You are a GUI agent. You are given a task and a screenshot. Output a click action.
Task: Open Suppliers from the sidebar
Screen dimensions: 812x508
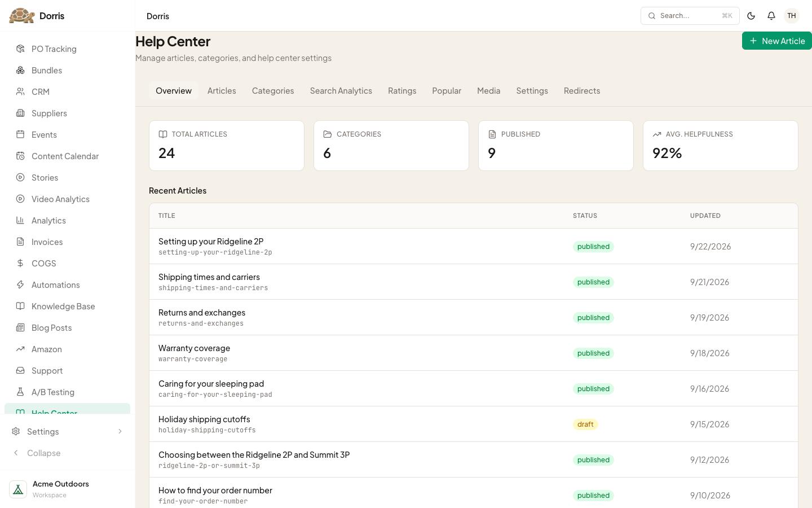click(67, 113)
